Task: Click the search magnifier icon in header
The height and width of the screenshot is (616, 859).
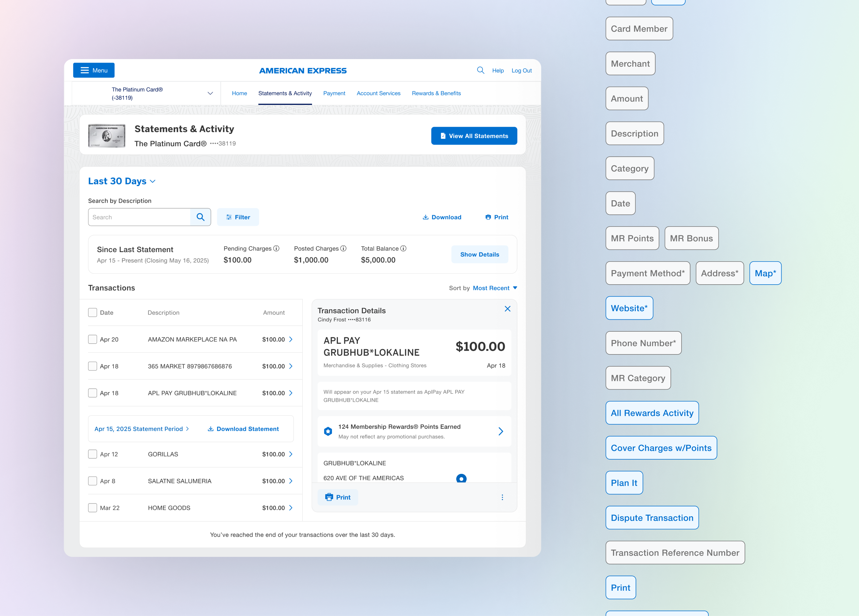Action: coord(480,70)
